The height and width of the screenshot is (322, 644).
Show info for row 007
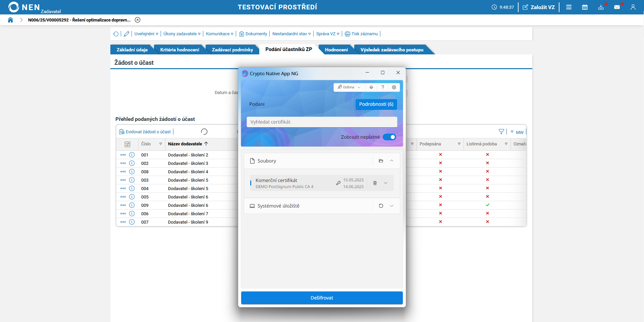pos(132,222)
